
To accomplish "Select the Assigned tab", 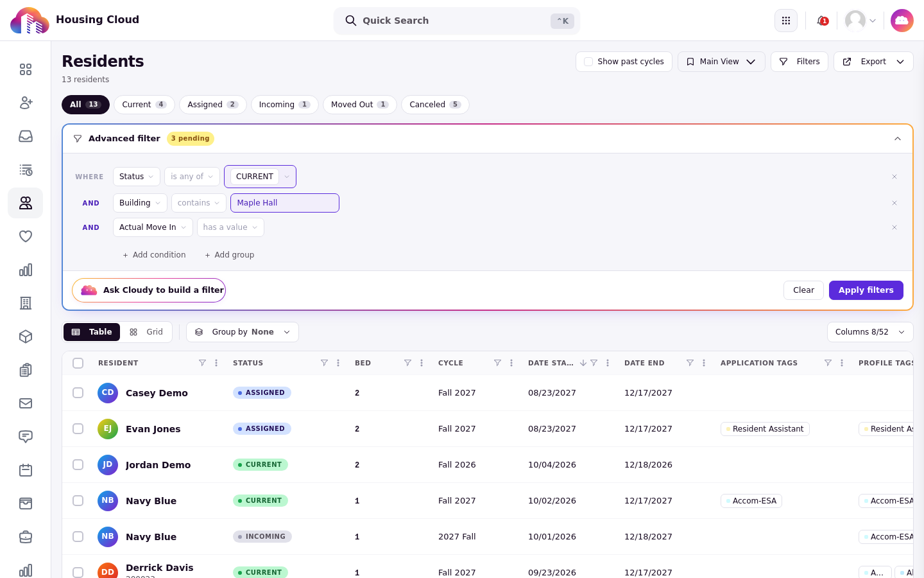I will pyautogui.click(x=213, y=105).
